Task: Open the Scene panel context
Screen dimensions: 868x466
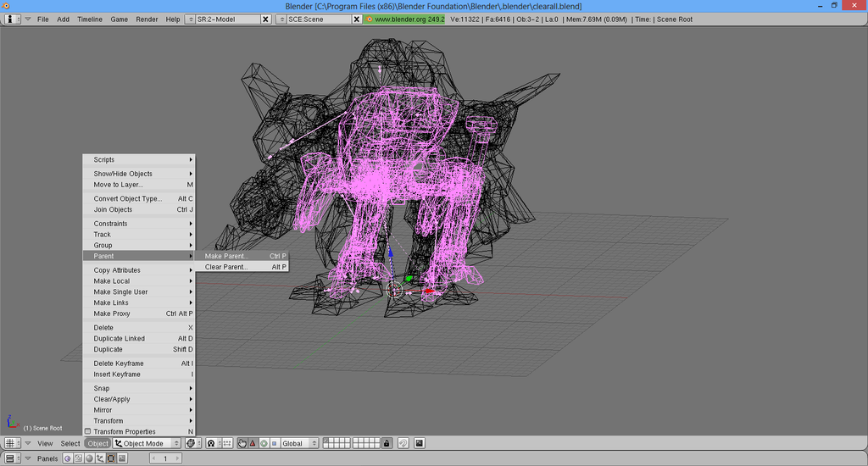Action: [122, 458]
